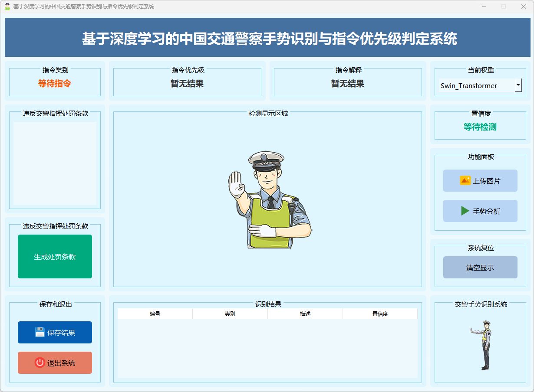Image resolution: width=534 pixels, height=392 pixels.
Task: Select the Swin_Transformer combo box
Action: point(475,85)
